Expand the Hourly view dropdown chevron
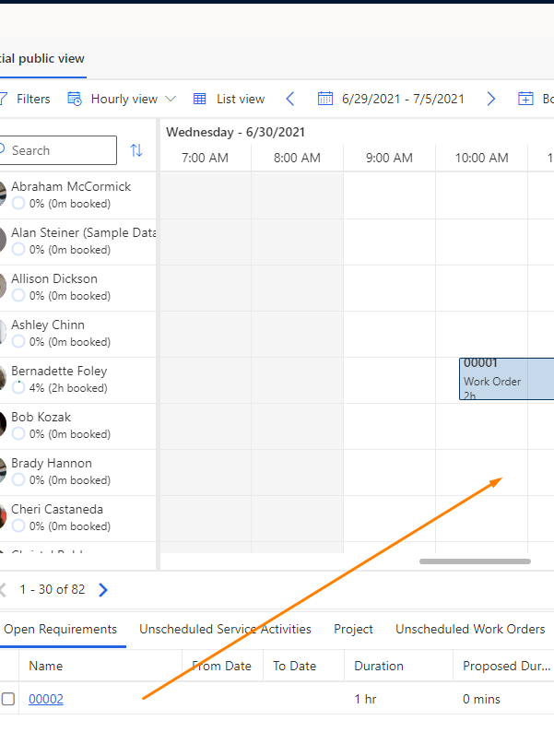Viewport: 554px width, 756px height. [x=171, y=99]
